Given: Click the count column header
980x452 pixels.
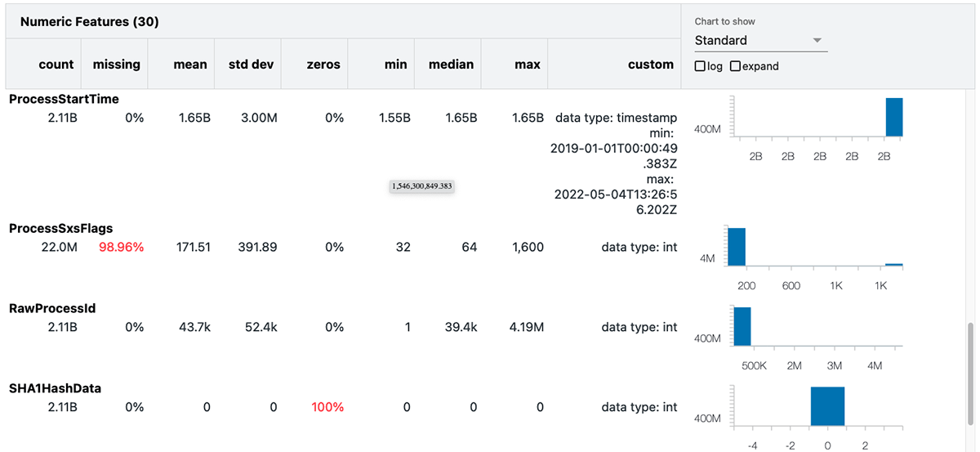Looking at the screenshot, I should (x=56, y=65).
